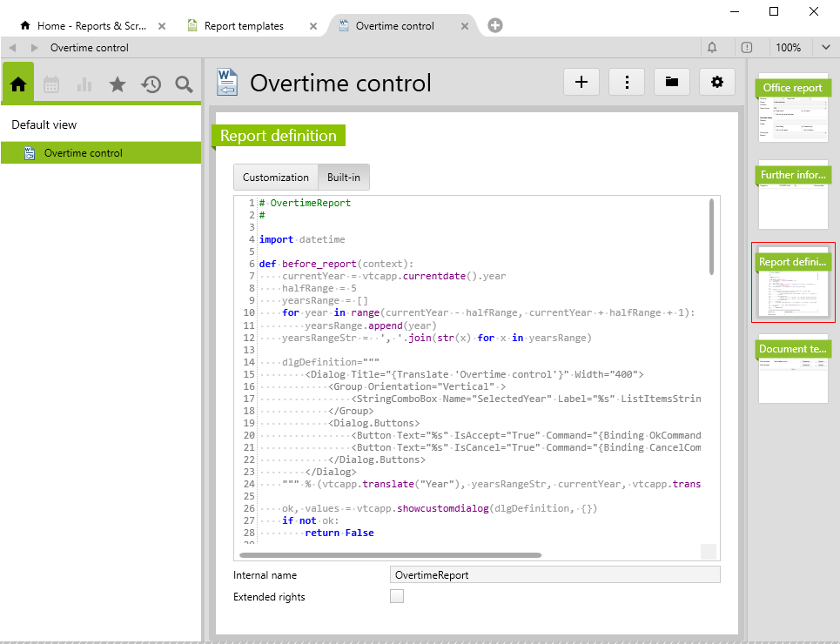Open the calendar view icon
This screenshot has height=644, width=840.
(51, 84)
